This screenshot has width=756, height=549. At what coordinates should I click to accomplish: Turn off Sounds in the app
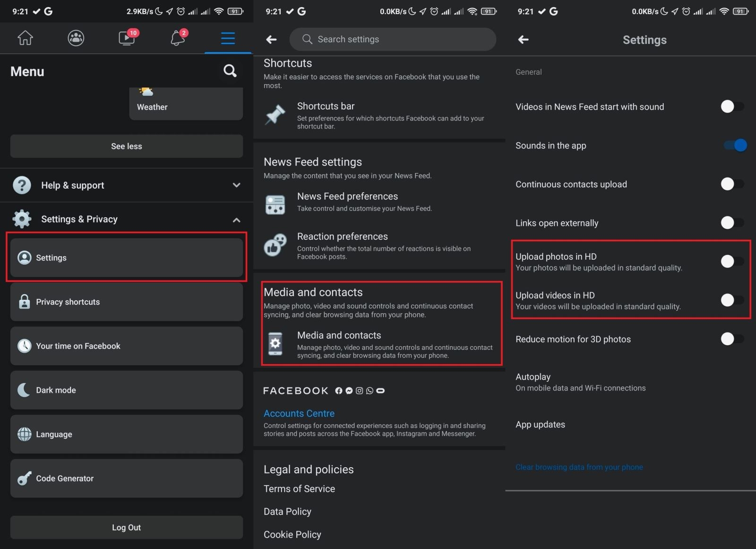[x=735, y=145]
